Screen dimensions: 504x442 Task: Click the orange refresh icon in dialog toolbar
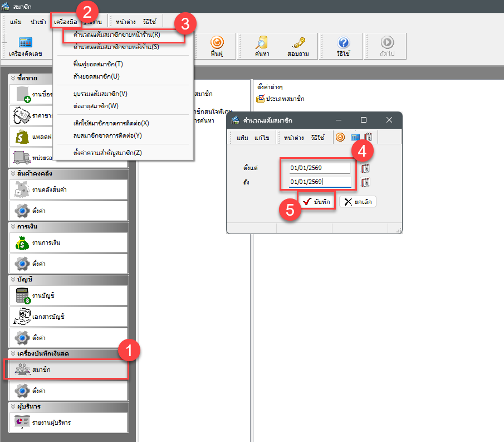click(340, 137)
